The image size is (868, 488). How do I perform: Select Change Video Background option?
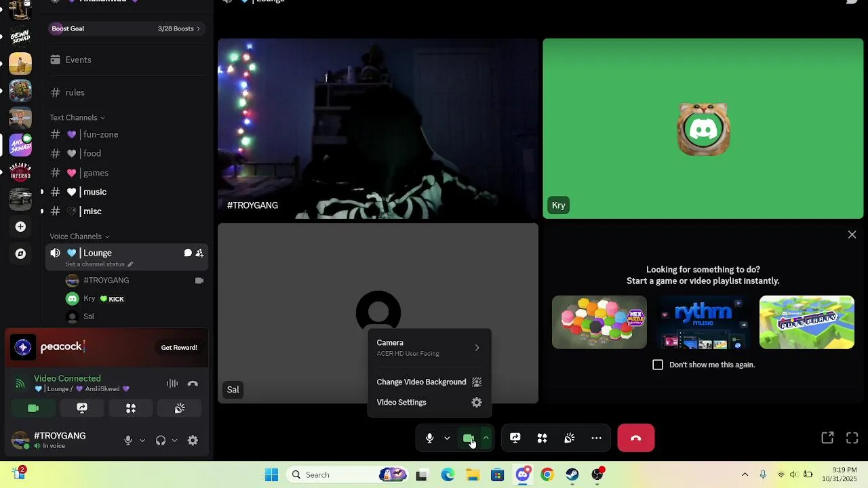tap(429, 382)
